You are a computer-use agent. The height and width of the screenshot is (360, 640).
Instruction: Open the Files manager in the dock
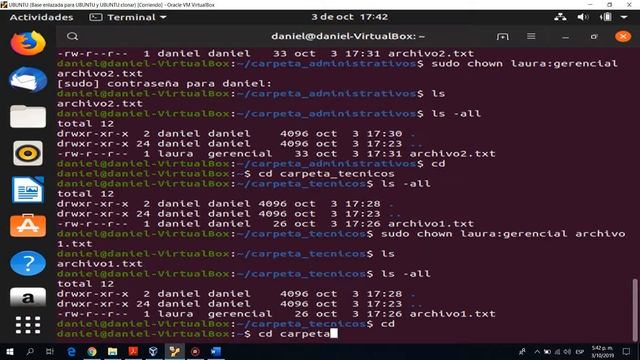[x=28, y=116]
